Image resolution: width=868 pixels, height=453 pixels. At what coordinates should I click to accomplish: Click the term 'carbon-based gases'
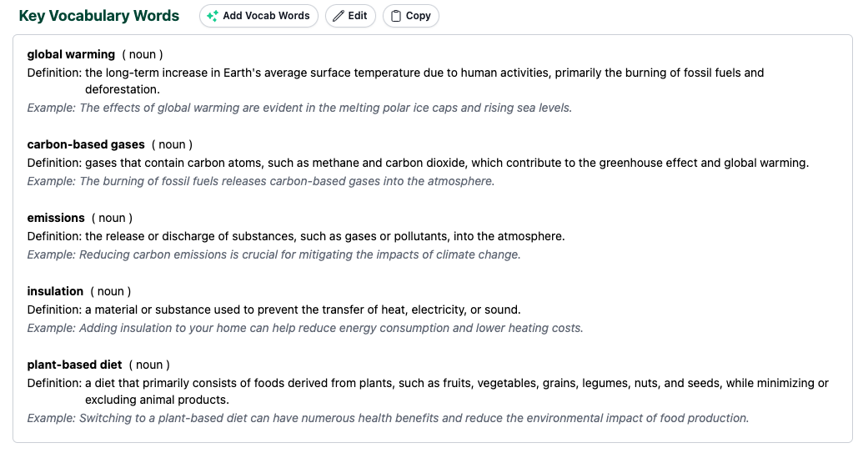pyautogui.click(x=86, y=144)
